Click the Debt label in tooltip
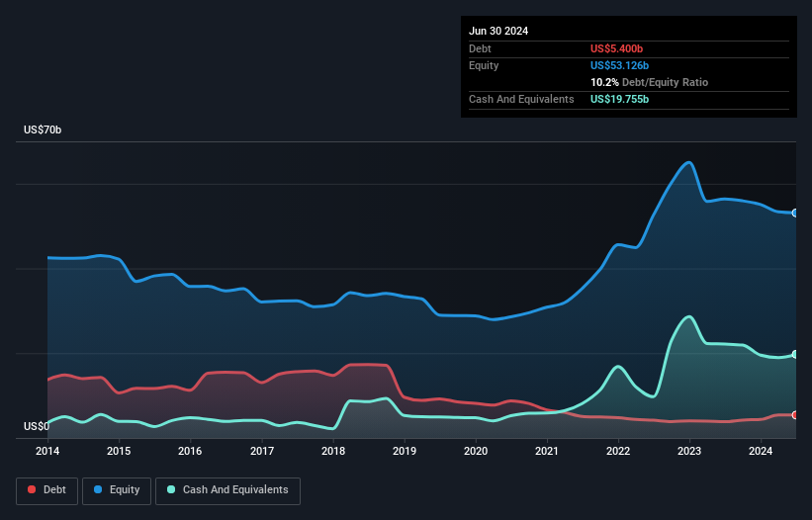 pyautogui.click(x=480, y=48)
